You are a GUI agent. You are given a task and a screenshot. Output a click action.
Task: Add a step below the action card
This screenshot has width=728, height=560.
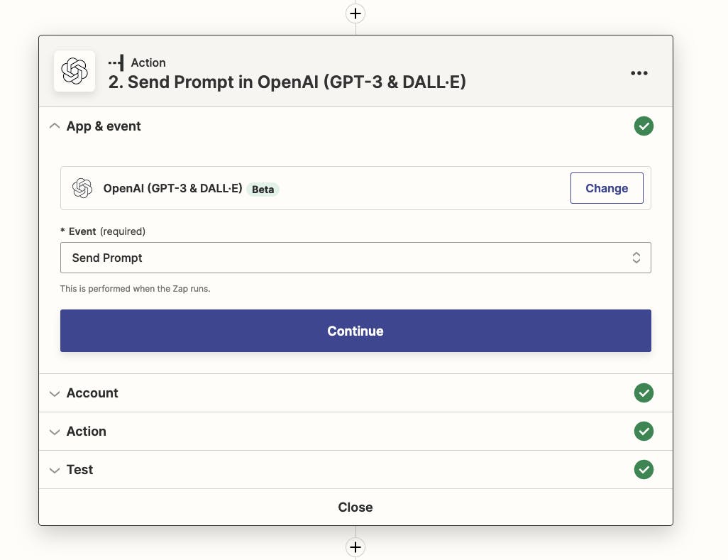(x=355, y=547)
